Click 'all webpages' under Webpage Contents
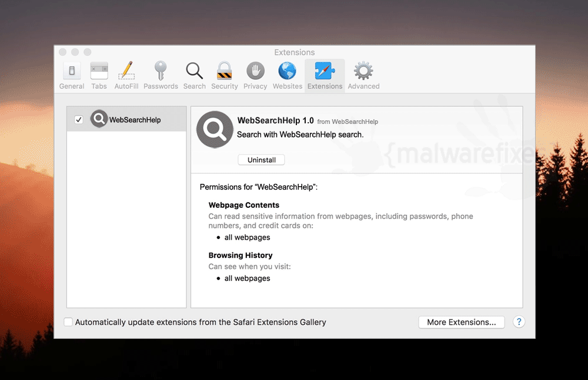This screenshot has height=380, width=588. click(247, 237)
